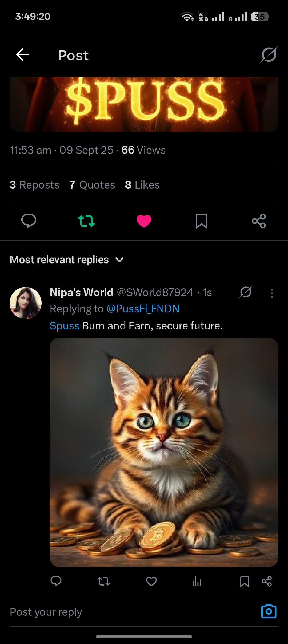This screenshot has height=644, width=288.
Task: Expand Most relevant replies sort chevron
Action: (x=119, y=260)
